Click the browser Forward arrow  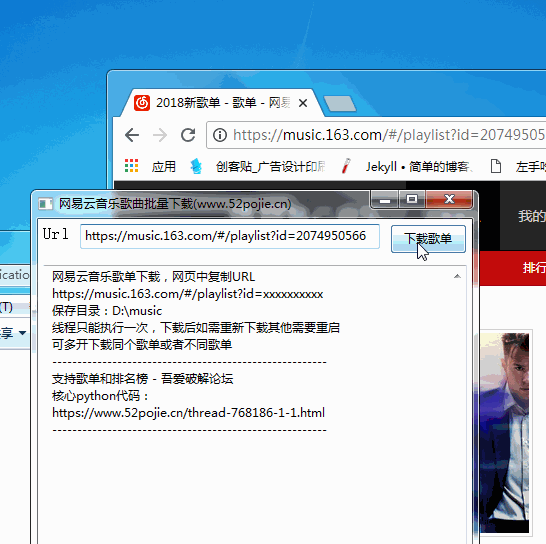pyautogui.click(x=160, y=135)
